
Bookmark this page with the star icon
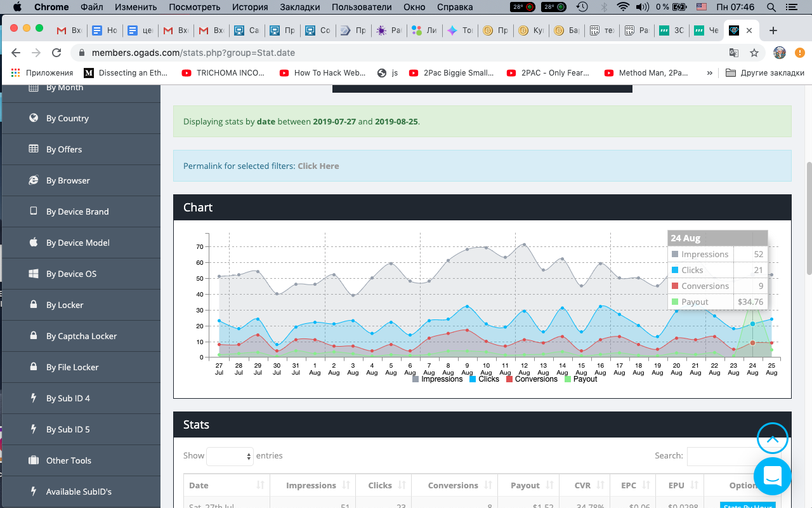[x=754, y=53]
